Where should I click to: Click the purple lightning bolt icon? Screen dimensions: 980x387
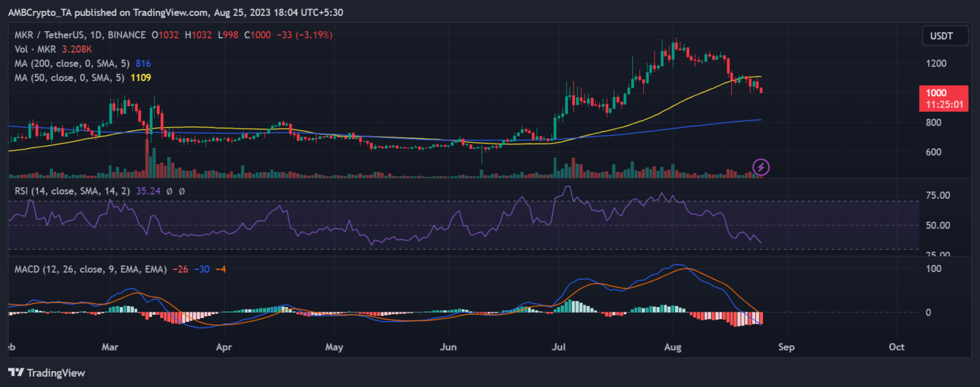(x=761, y=167)
